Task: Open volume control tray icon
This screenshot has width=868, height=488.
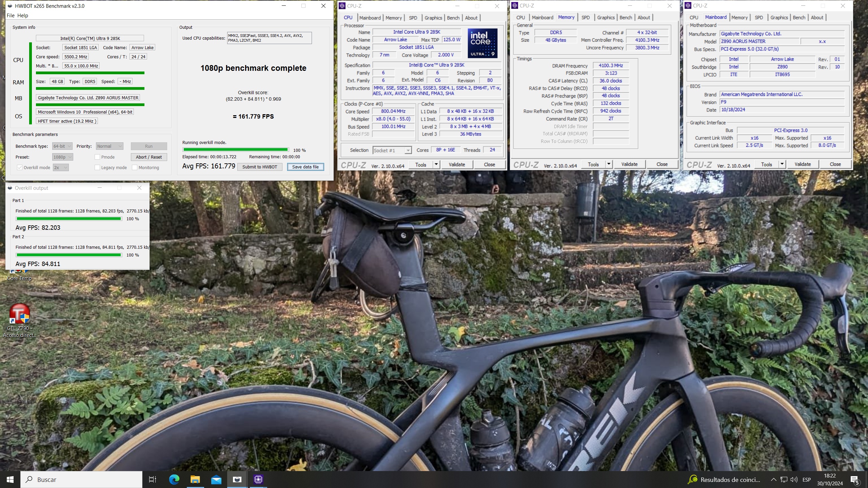Action: point(794,479)
